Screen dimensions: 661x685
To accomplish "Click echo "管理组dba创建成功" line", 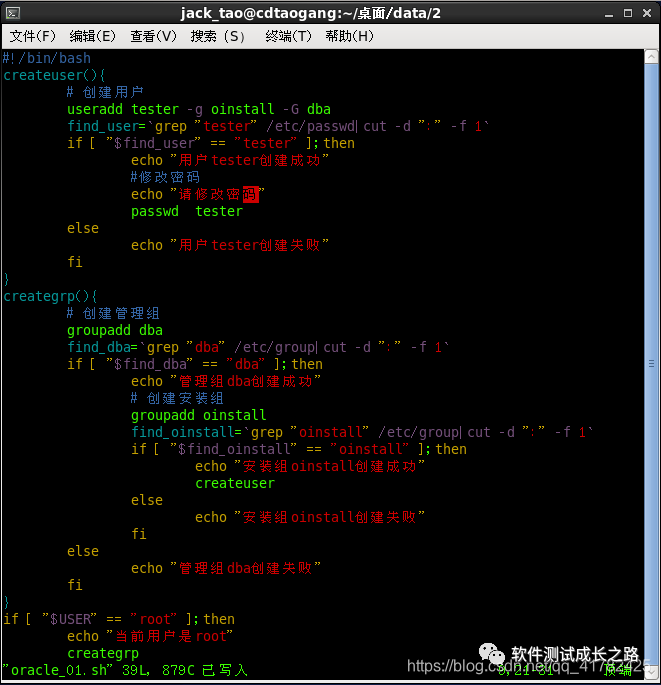I will pos(226,381).
